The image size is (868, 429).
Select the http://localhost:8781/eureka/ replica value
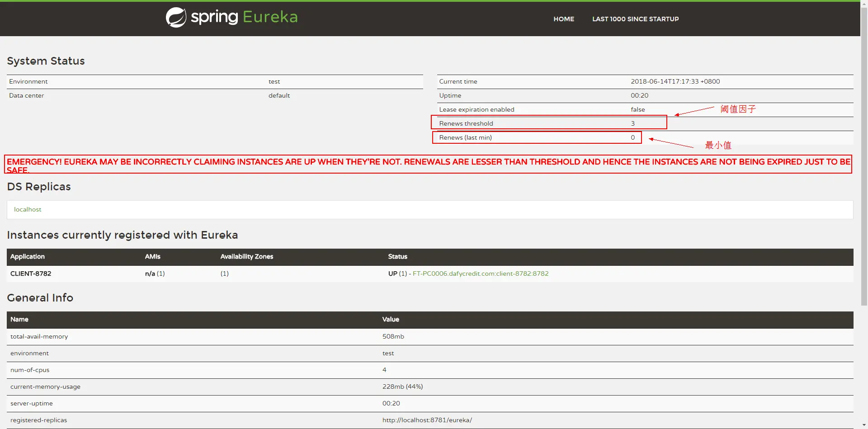tap(427, 420)
